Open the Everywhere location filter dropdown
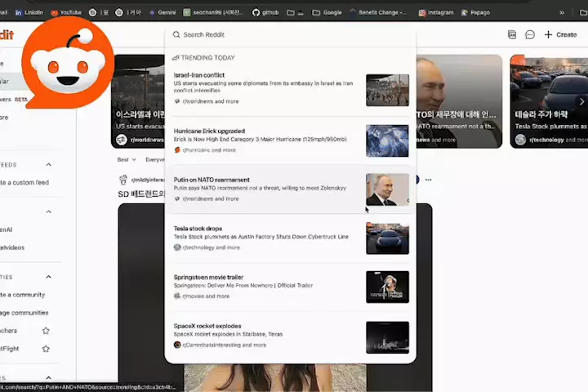The height and width of the screenshot is (392, 588). (154, 159)
